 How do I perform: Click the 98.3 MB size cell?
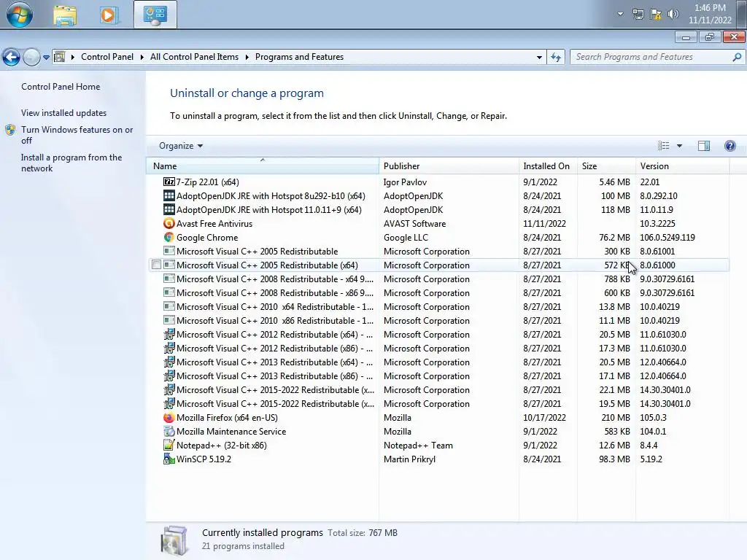[614, 459]
